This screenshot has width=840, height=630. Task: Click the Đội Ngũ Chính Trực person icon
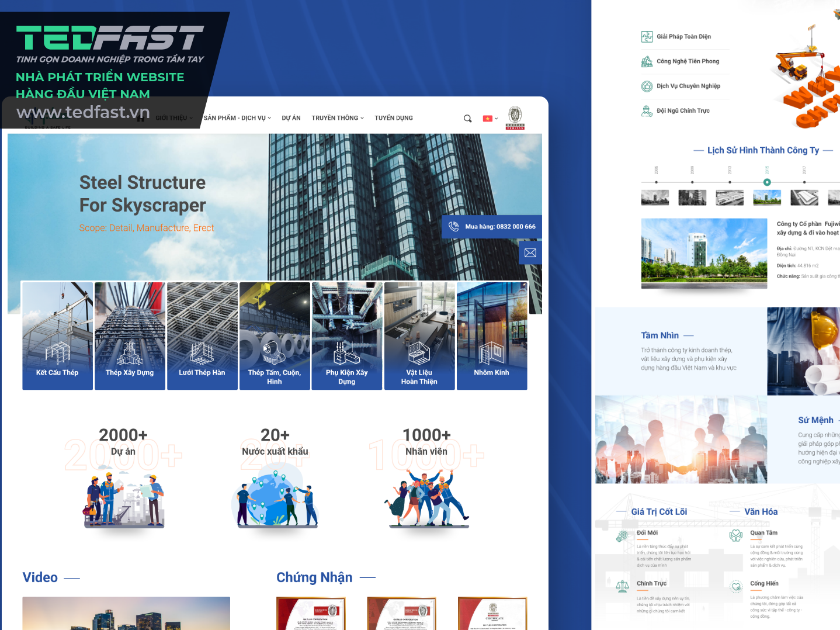[647, 111]
